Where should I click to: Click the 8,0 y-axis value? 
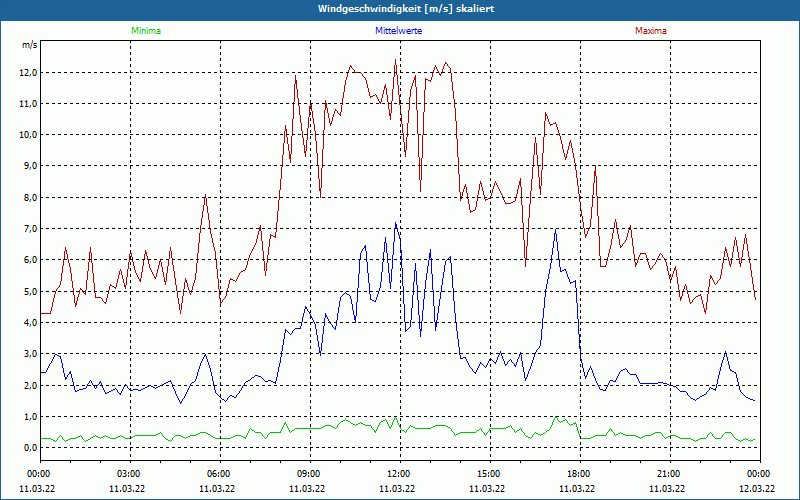click(30, 197)
